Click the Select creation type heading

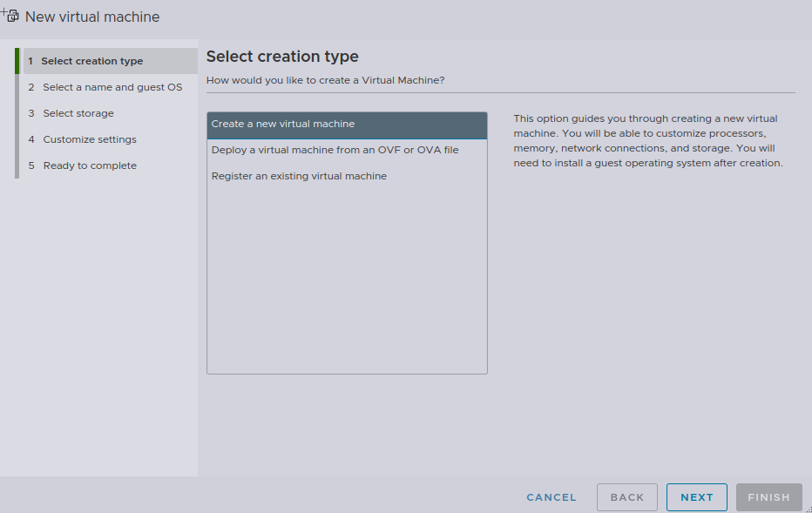coord(281,56)
